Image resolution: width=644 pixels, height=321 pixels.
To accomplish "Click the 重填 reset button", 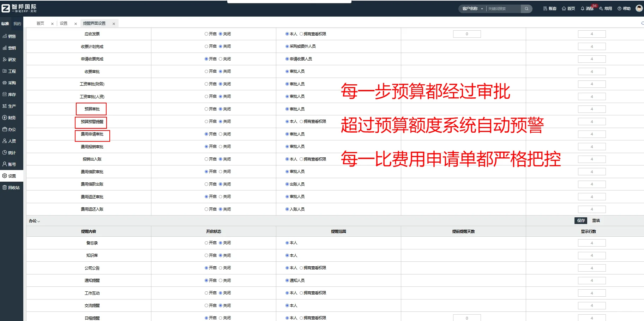I will 596,220.
